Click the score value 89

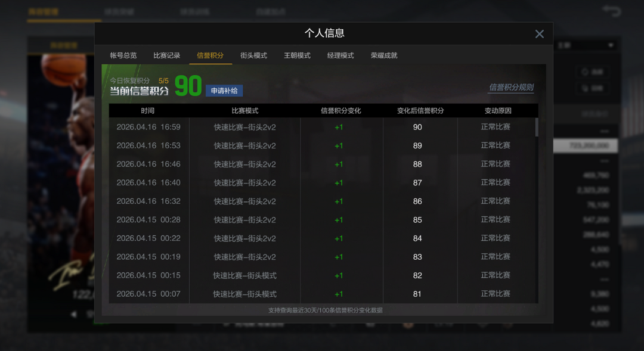click(x=417, y=146)
